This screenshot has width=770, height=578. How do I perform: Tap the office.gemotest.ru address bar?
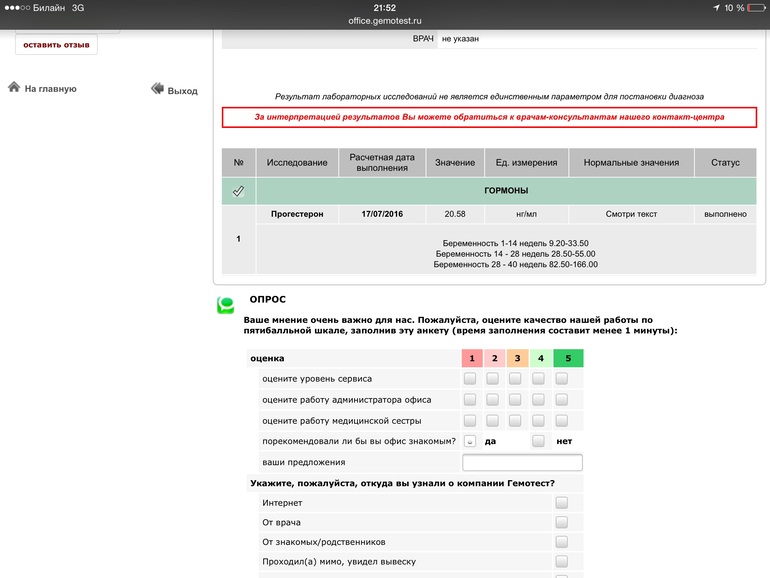385,20
